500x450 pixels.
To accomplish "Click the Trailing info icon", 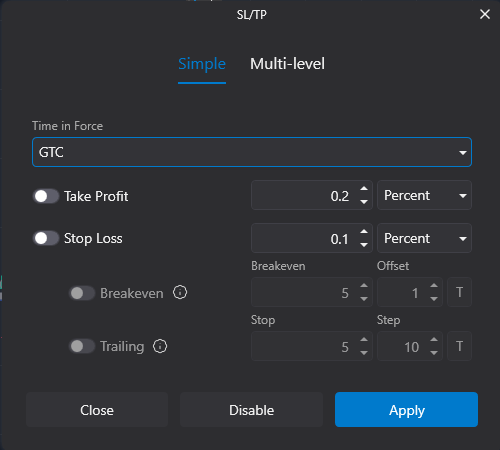I will click(x=160, y=346).
